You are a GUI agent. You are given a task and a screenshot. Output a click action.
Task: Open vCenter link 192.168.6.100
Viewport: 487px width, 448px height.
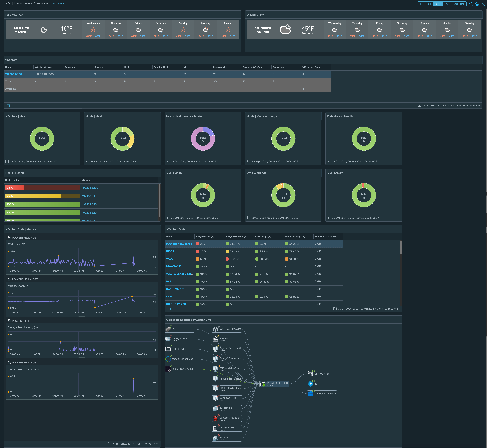[14, 74]
